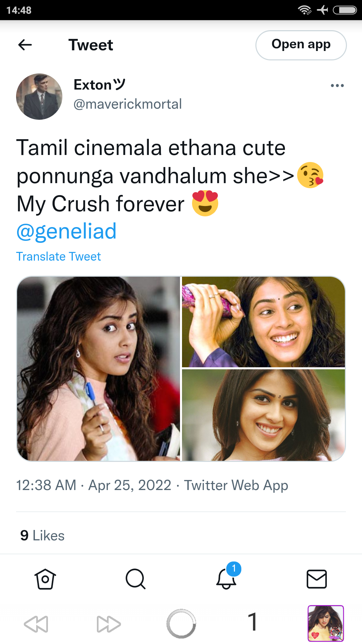Image resolution: width=362 pixels, height=644 pixels.
Task: Open Messages envelope icon
Action: pyautogui.click(x=317, y=579)
